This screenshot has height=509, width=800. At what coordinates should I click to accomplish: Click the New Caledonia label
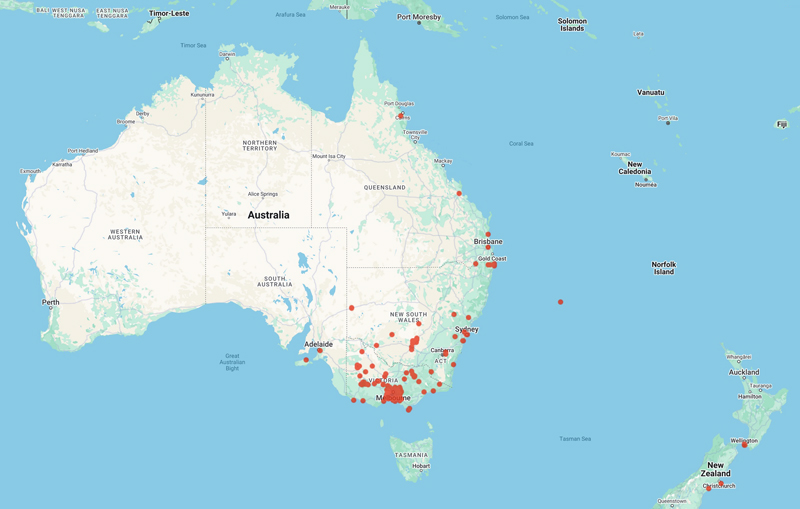click(x=635, y=168)
